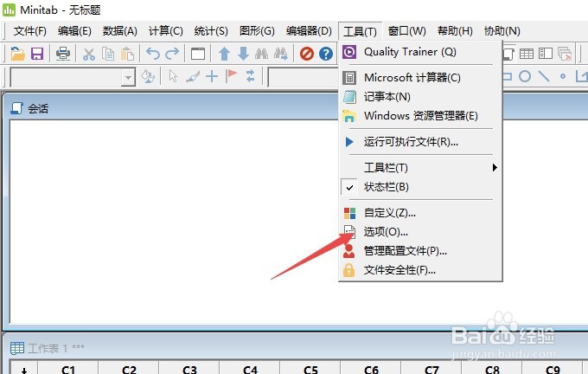Click the worksheet grid icon in the top toolbar

point(527,54)
